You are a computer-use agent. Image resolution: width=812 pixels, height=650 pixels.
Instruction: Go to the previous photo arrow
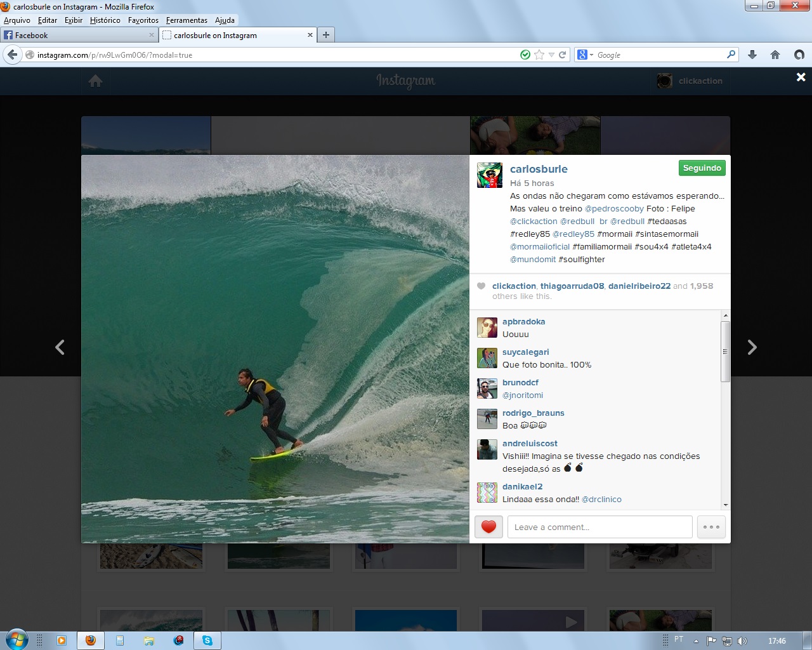(60, 347)
